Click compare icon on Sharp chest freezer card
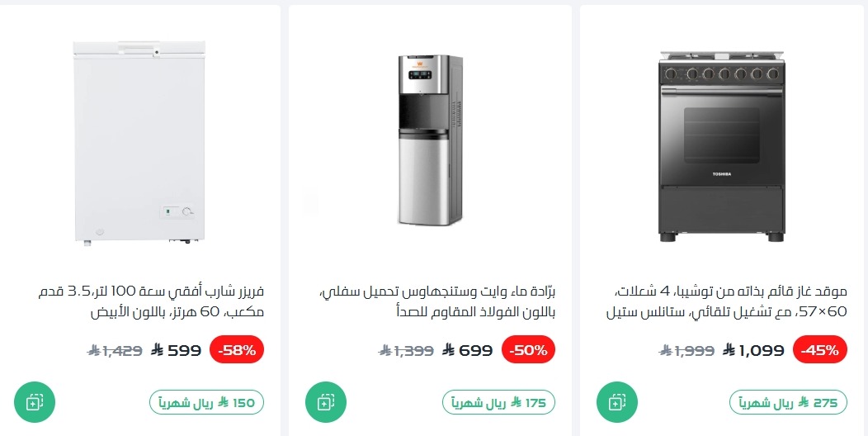 click(x=35, y=402)
